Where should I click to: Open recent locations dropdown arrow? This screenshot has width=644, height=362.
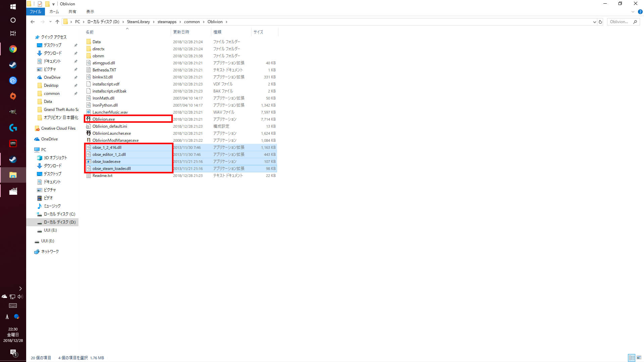tap(50, 22)
